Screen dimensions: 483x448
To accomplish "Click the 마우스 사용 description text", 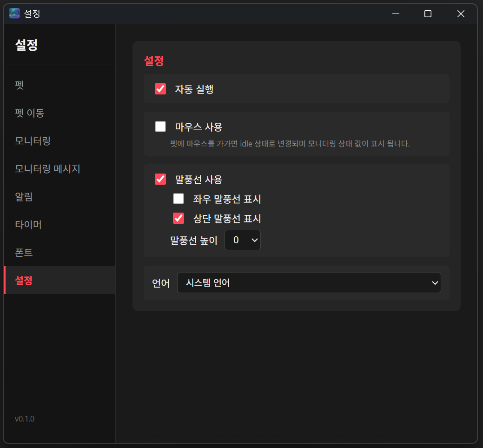I will (x=290, y=144).
